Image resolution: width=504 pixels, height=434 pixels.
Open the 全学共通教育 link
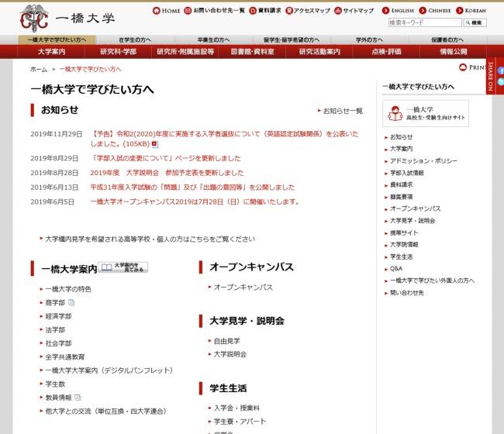tap(65, 357)
